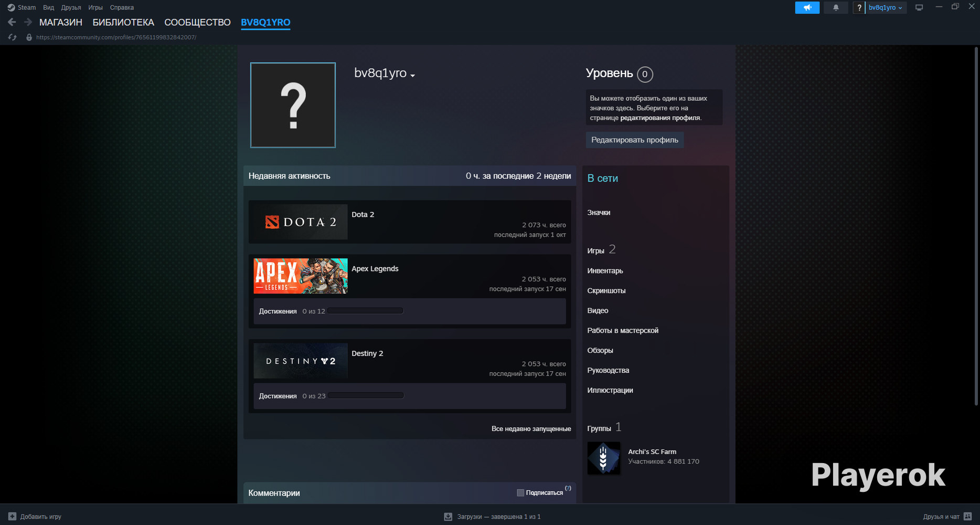Image resolution: width=980 pixels, height=525 pixels.
Task: Click the Destiny 2 achievements progress bar
Action: [366, 396]
